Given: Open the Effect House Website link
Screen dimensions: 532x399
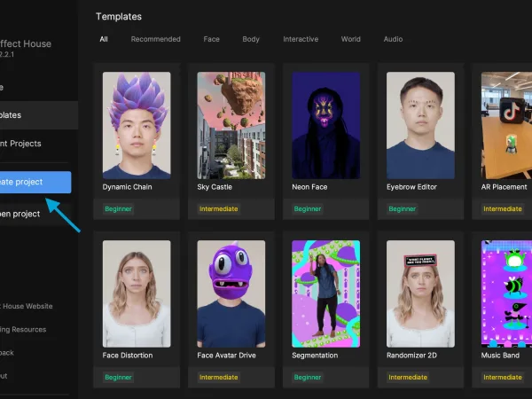Looking at the screenshot, I should pos(27,306).
